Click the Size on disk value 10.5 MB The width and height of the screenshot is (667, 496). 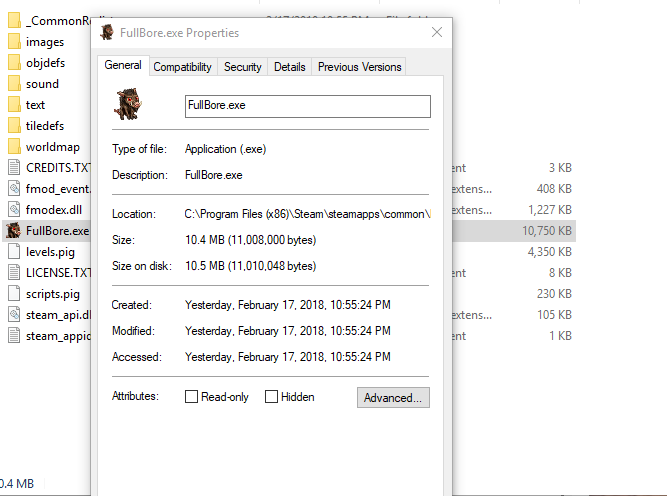tap(251, 266)
